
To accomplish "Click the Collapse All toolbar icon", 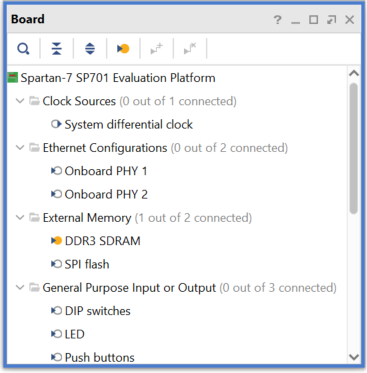I will click(57, 49).
